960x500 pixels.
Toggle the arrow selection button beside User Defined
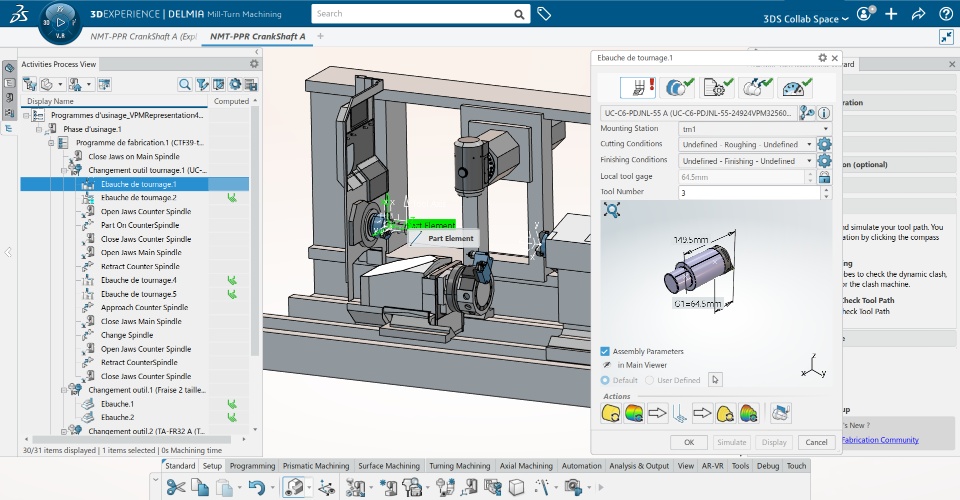(x=715, y=380)
